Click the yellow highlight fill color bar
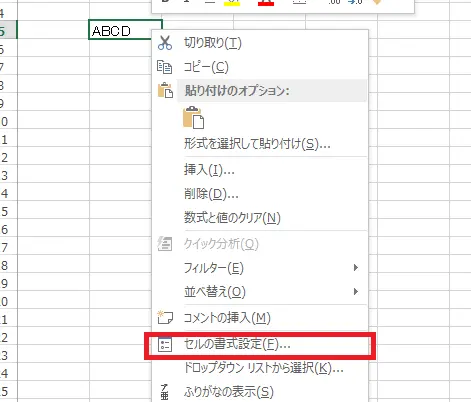471x402 pixels. point(232,3)
